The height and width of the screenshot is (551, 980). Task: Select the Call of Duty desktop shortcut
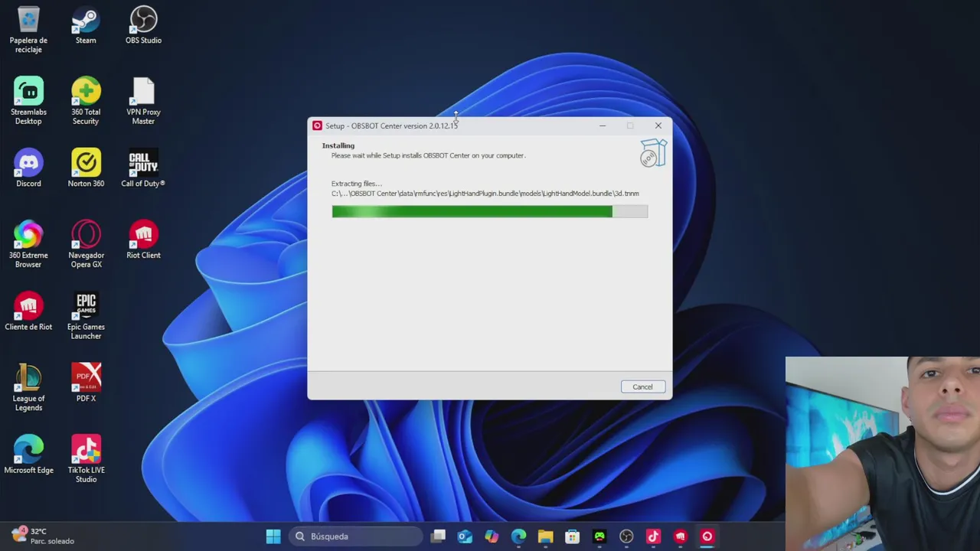coord(143,168)
